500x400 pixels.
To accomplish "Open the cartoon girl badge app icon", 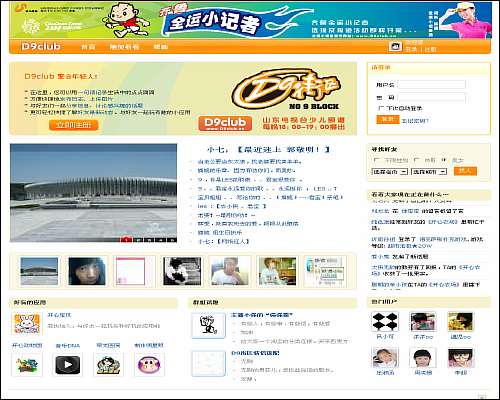I will [108, 365].
